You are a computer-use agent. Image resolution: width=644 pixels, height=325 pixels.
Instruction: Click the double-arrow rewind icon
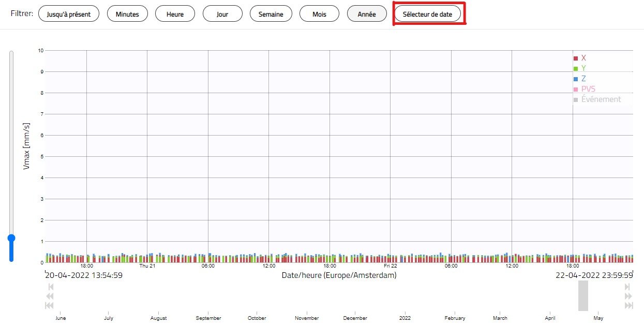tap(51, 296)
